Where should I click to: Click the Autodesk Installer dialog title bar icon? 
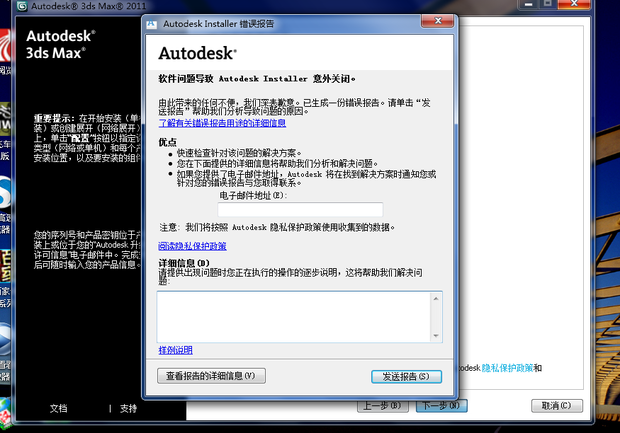point(151,24)
